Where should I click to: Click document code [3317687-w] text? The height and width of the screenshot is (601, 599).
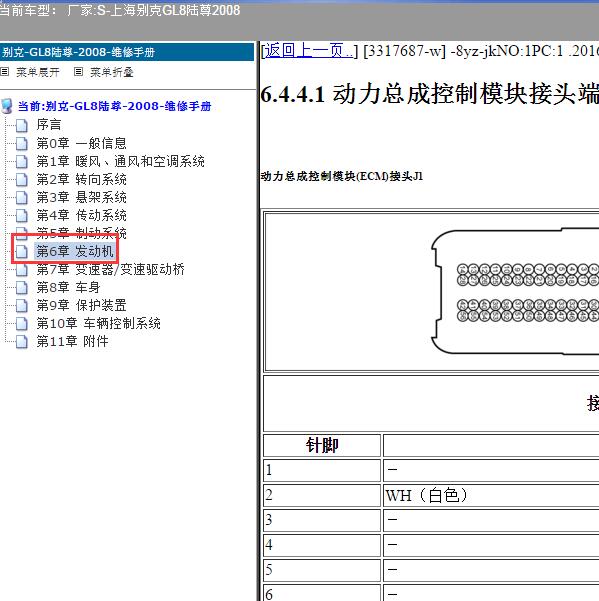click(x=404, y=51)
